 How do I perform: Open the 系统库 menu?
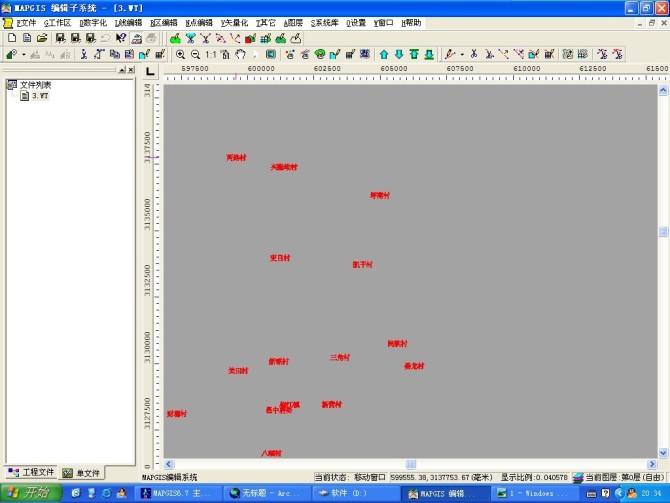pyautogui.click(x=324, y=23)
